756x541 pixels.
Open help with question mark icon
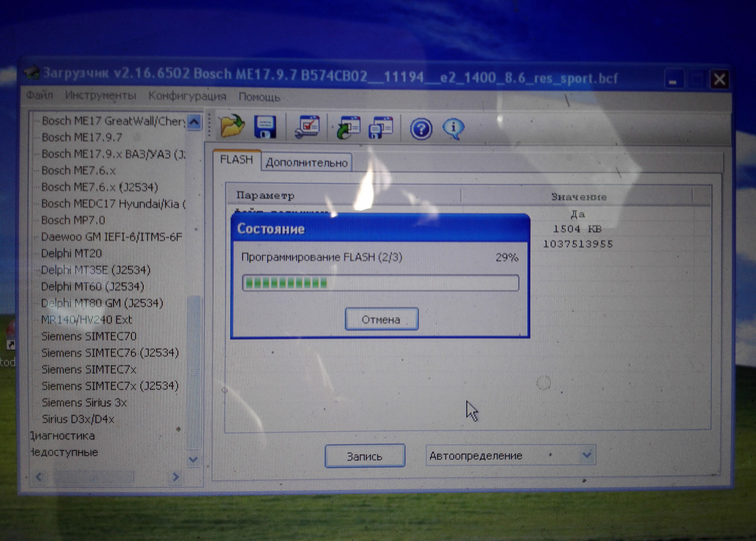click(421, 129)
